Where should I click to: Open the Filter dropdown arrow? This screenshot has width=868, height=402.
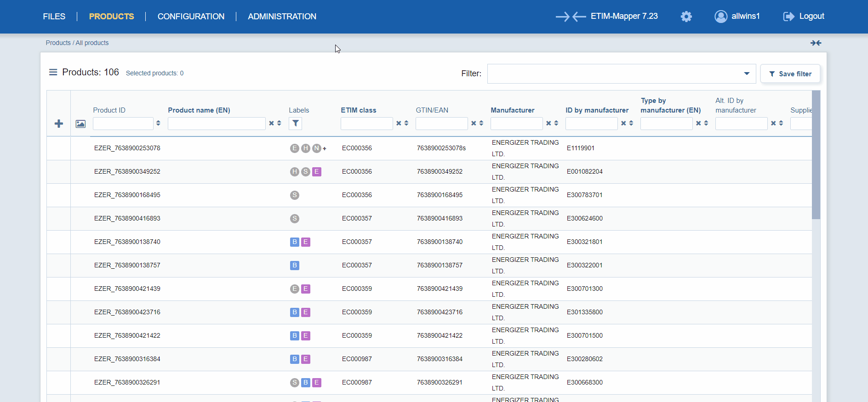pyautogui.click(x=747, y=74)
